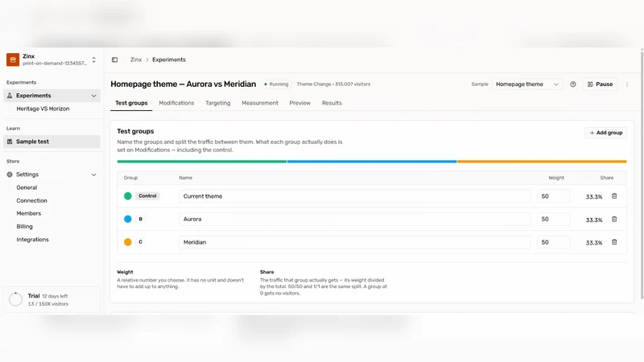This screenshot has width=644, height=362.
Task: Open the Heritage VS Horizon experiment
Action: (x=43, y=109)
